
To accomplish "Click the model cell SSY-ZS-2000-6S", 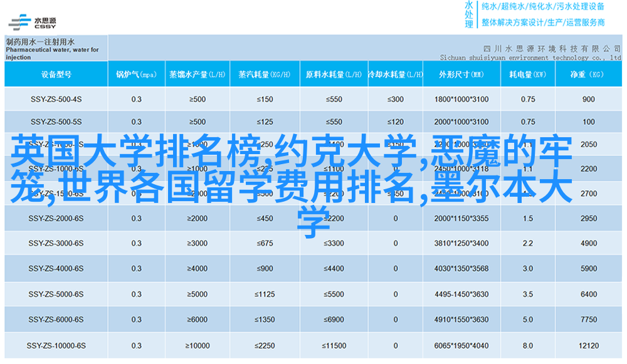I will tap(56, 219).
